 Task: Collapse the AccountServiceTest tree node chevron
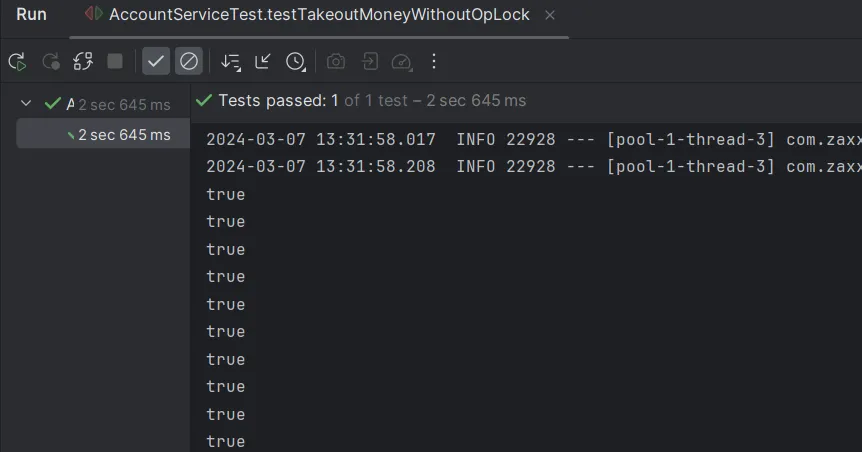[27, 103]
